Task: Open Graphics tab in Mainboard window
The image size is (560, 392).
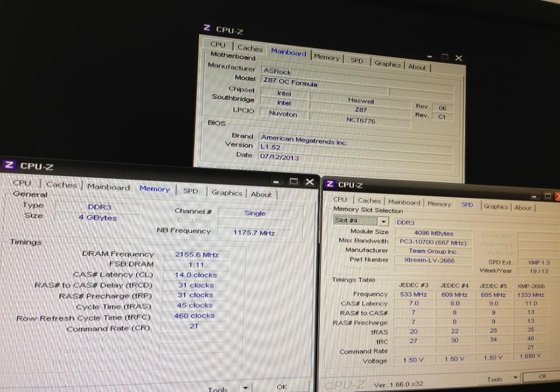Action: (388, 64)
